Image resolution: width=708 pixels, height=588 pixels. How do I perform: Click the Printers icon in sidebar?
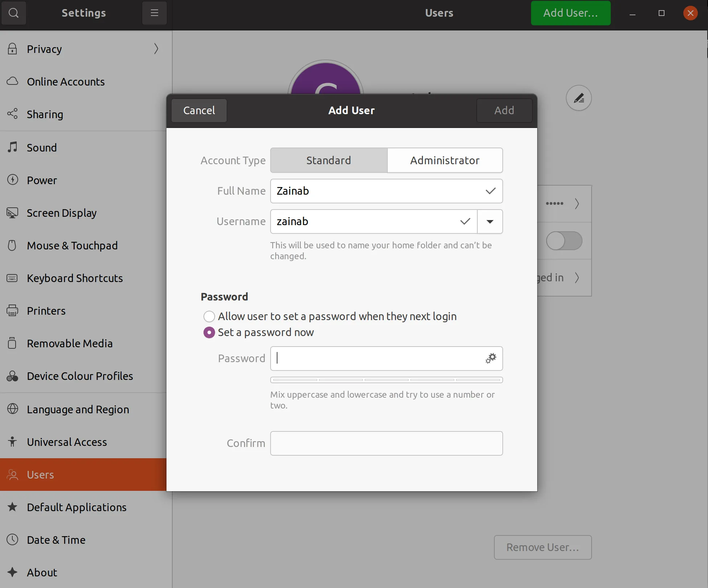pos(12,311)
